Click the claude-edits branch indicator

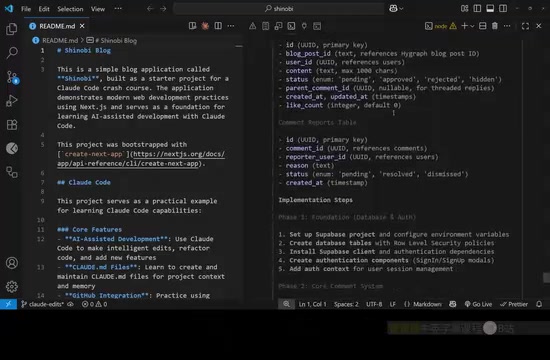[x=43, y=304]
